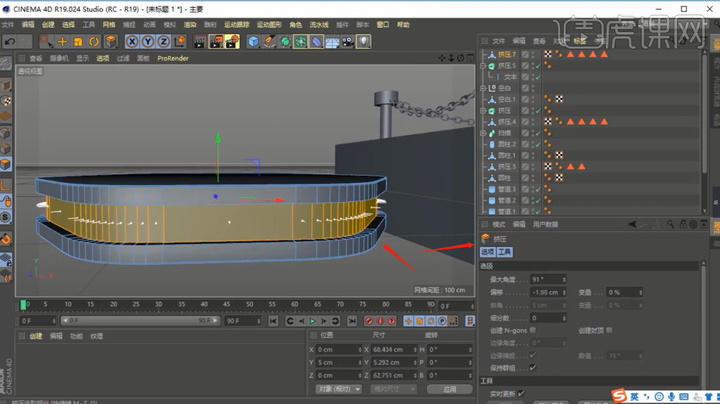Click the camera object icon in the toolbar
720x404 pixels.
click(x=347, y=41)
